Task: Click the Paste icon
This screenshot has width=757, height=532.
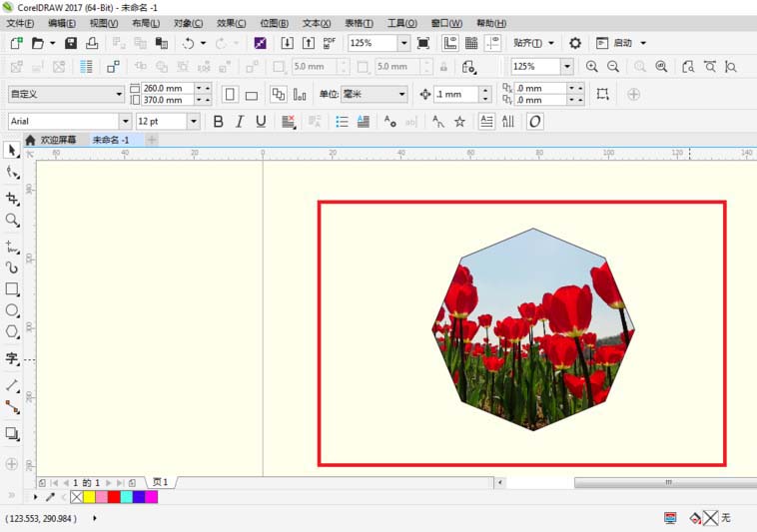Action: pos(161,43)
